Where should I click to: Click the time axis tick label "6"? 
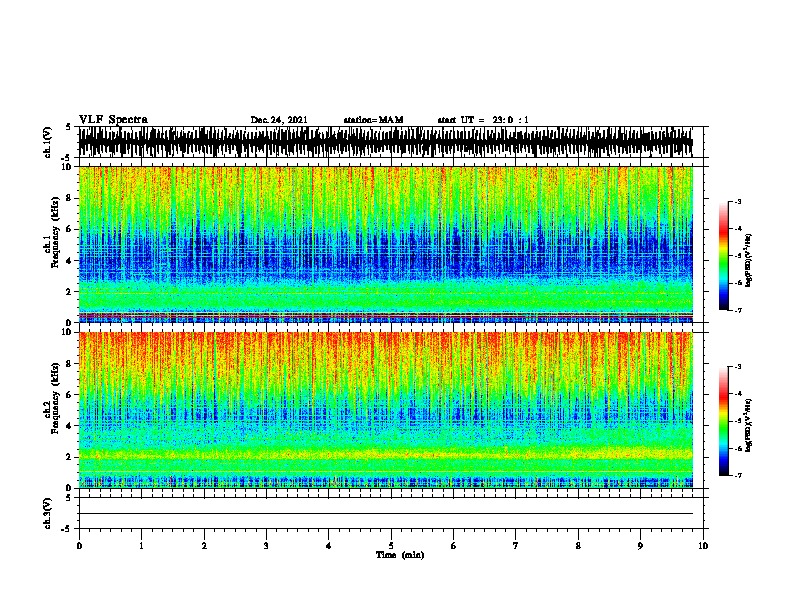click(454, 546)
